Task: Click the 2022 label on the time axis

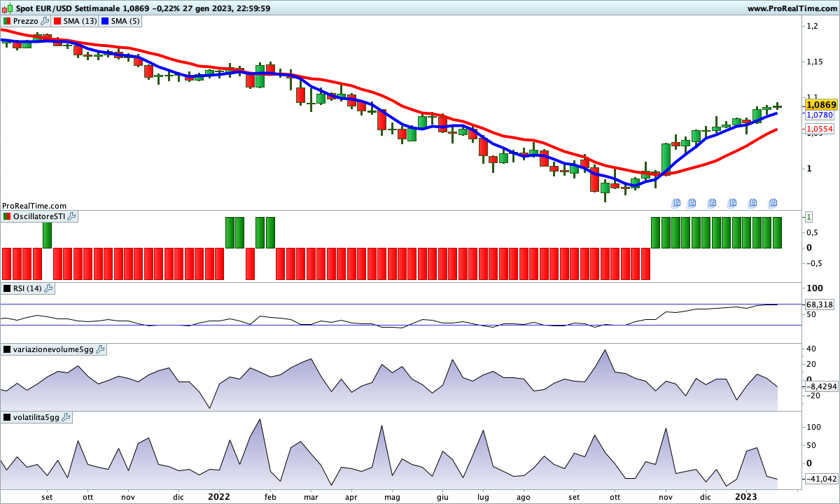Action: (x=218, y=496)
